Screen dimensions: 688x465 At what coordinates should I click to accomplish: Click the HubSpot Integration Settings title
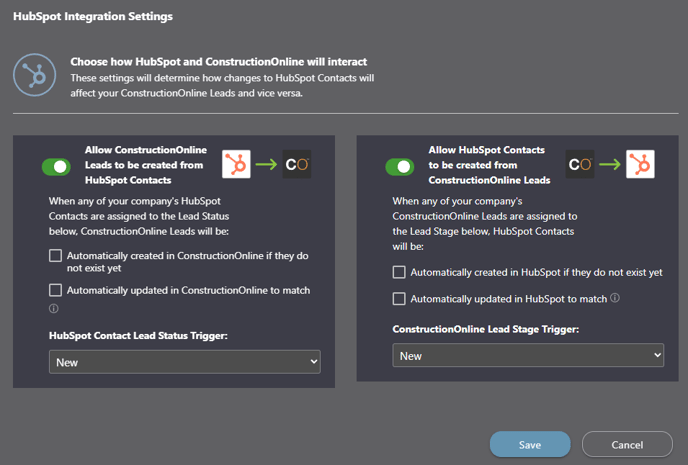point(92,17)
